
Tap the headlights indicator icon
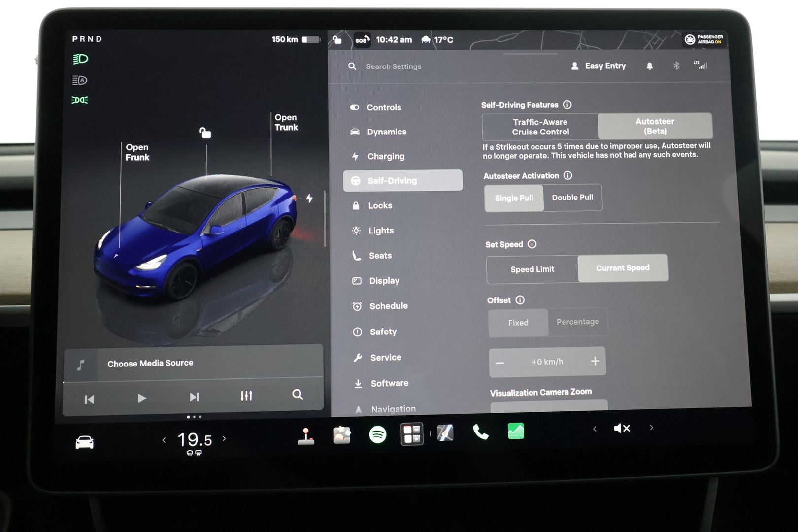[x=80, y=59]
